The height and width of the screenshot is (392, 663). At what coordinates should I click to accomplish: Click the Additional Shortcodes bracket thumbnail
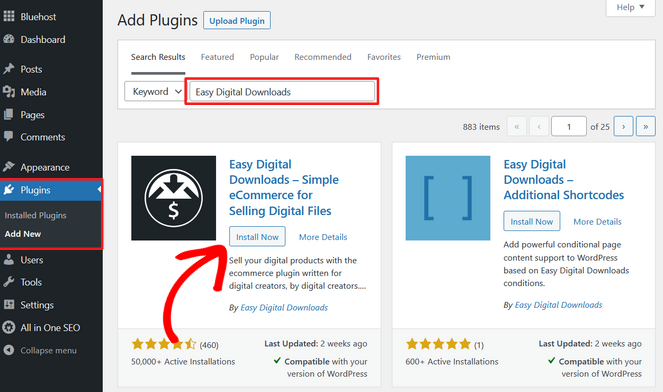click(x=448, y=198)
